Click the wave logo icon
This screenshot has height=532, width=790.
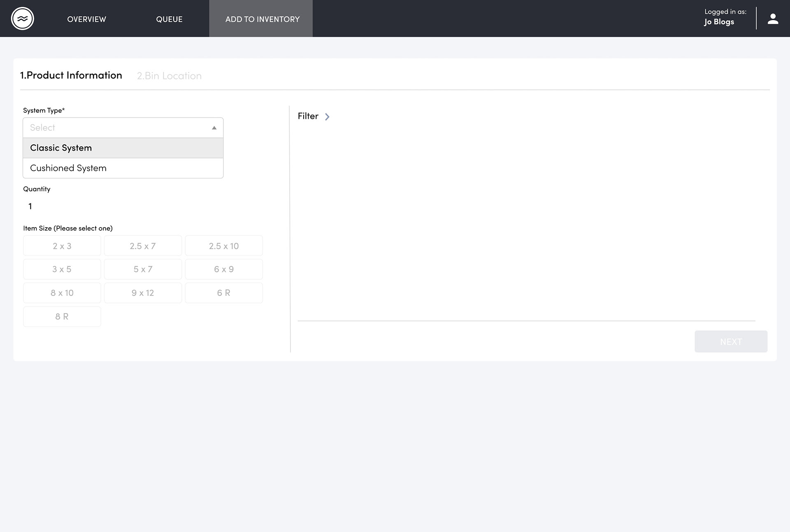pyautogui.click(x=22, y=19)
